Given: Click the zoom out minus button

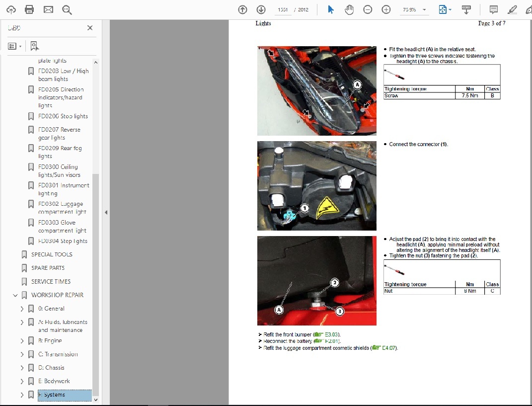Looking at the screenshot, I should click(368, 9).
